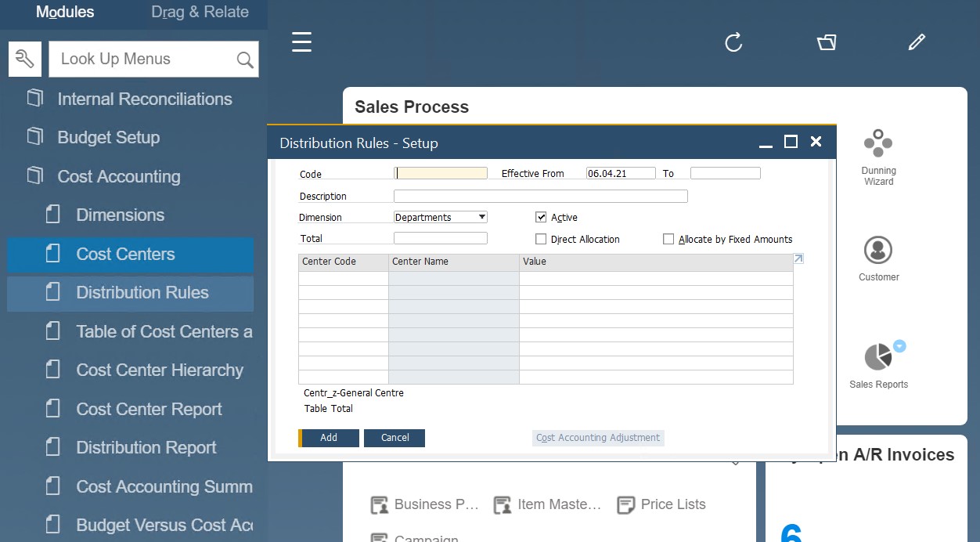980x542 pixels.
Task: Open the folder icon in the top bar
Action: tap(827, 42)
